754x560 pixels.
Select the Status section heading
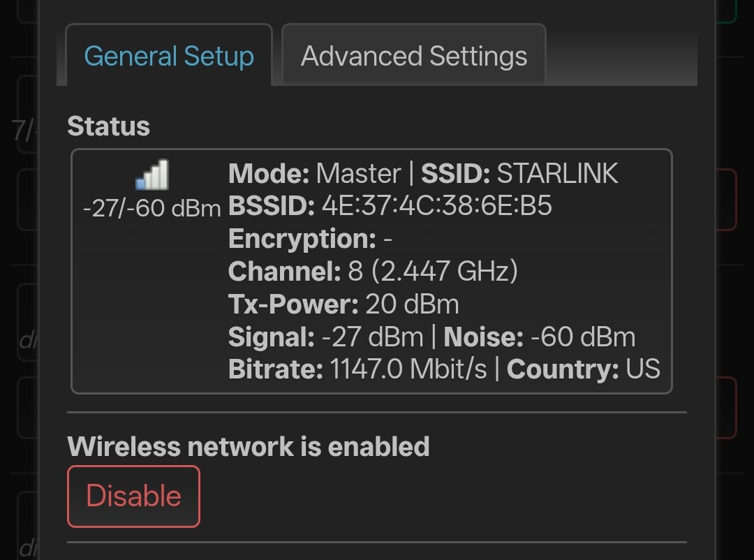109,126
